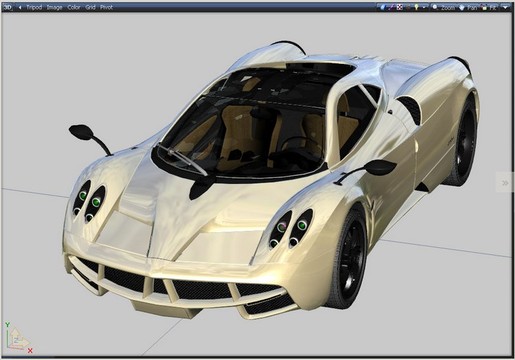This screenshot has height=360, width=515.
Task: Click the 3D view mode label
Action: click(x=7, y=7)
